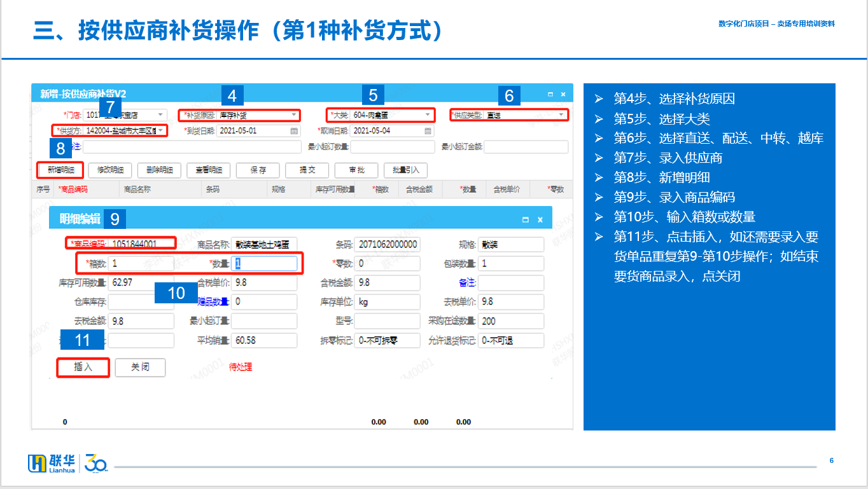Screen dimensions: 868x489
Task: Click the 修改明细 button
Action: pyautogui.click(x=110, y=170)
